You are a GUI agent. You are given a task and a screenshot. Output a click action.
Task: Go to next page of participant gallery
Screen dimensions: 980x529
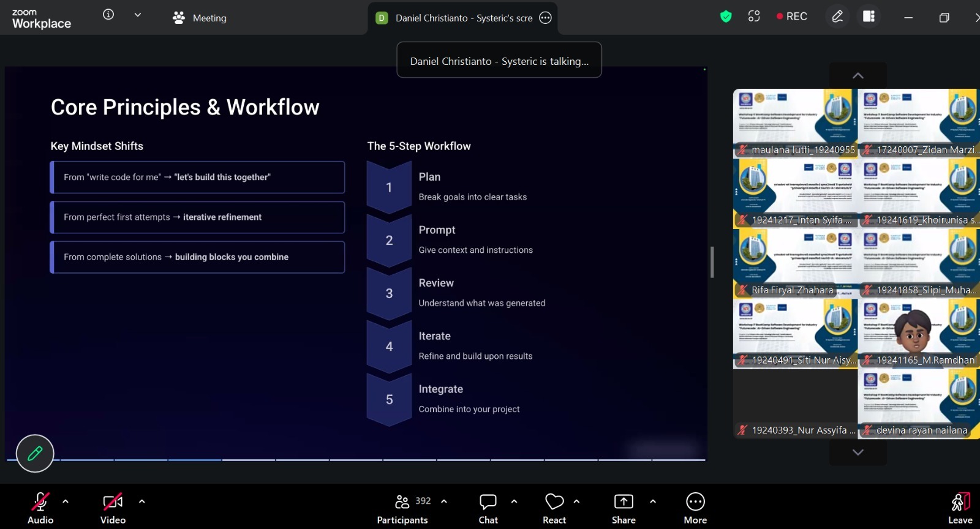[858, 452]
